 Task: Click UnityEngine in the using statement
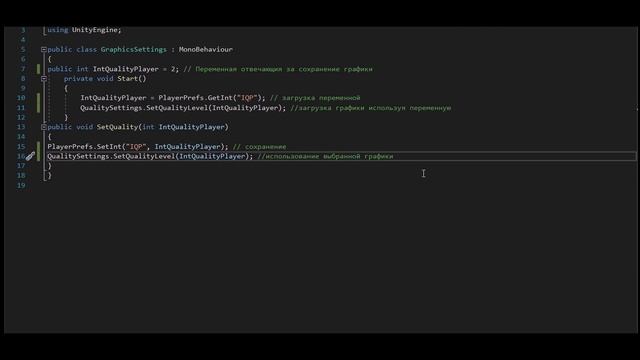coord(95,30)
